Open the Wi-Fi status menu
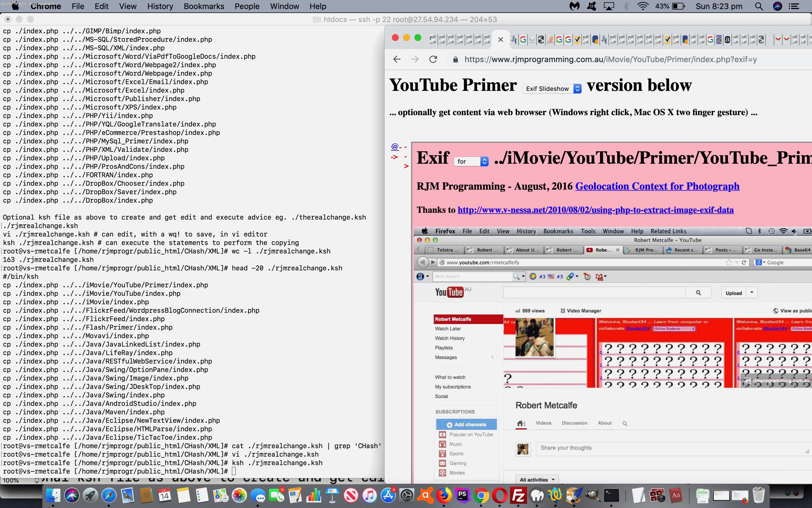This screenshot has height=508, width=812. (643, 6)
